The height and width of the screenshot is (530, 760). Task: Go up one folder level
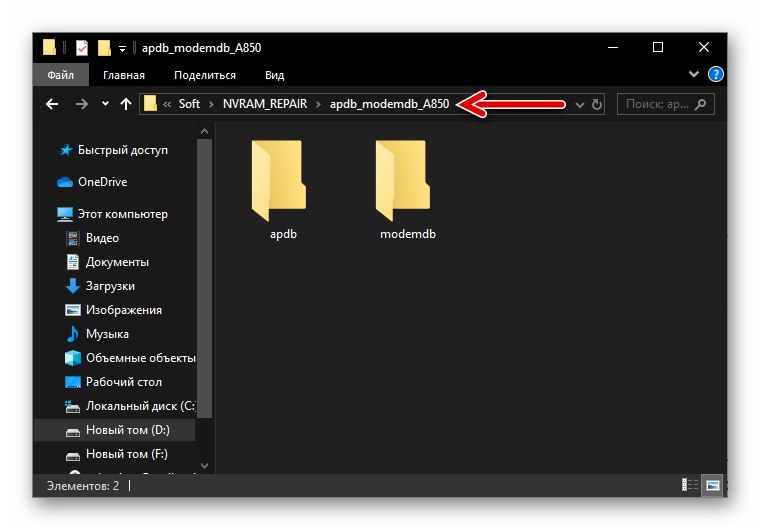coord(126,104)
